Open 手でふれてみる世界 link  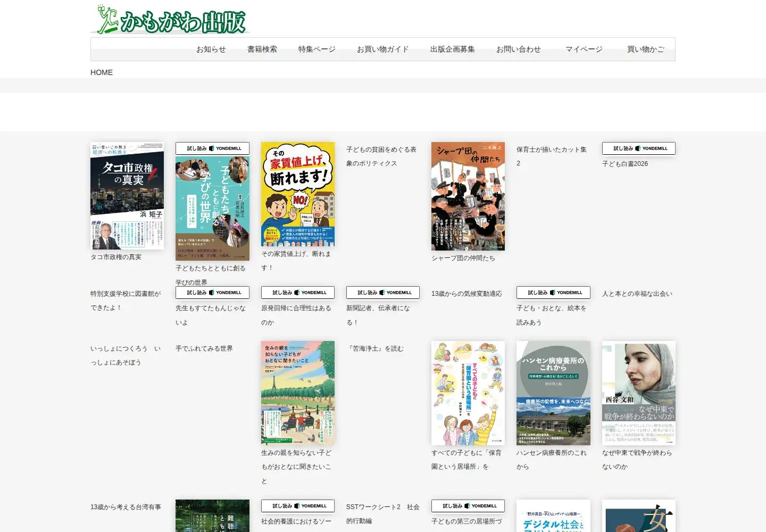tap(204, 348)
